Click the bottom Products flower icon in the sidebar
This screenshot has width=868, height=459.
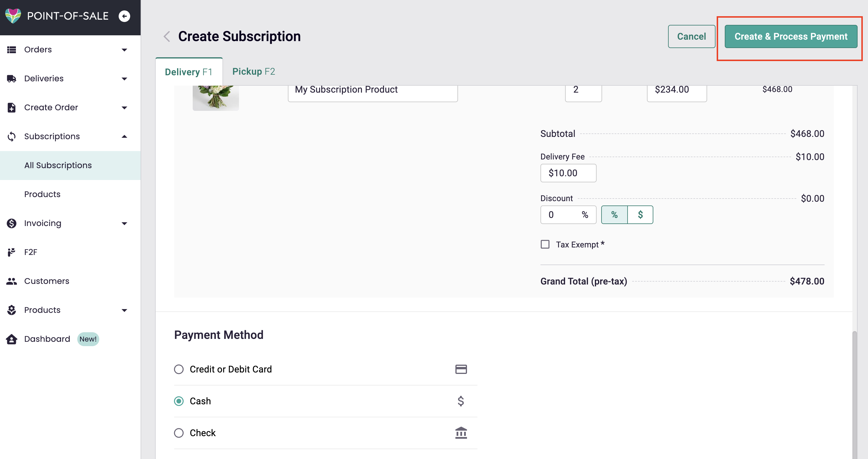pos(12,310)
